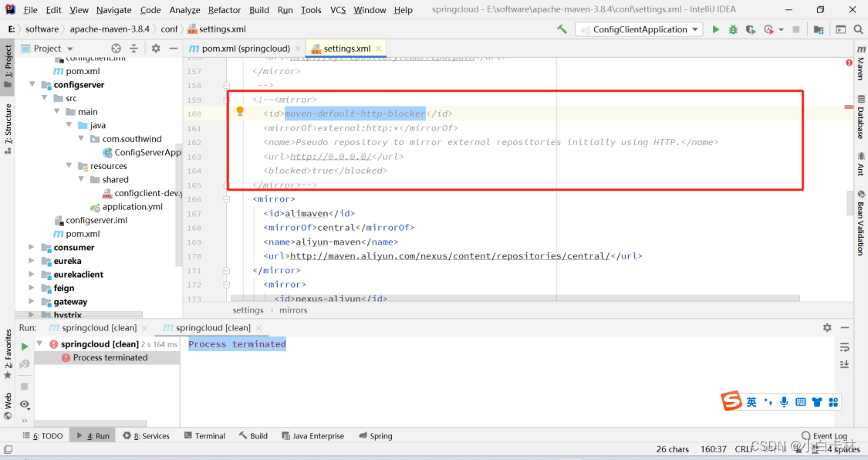Image resolution: width=868 pixels, height=460 pixels.
Task: Collapse code fold marker at line 166
Action: [226, 198]
